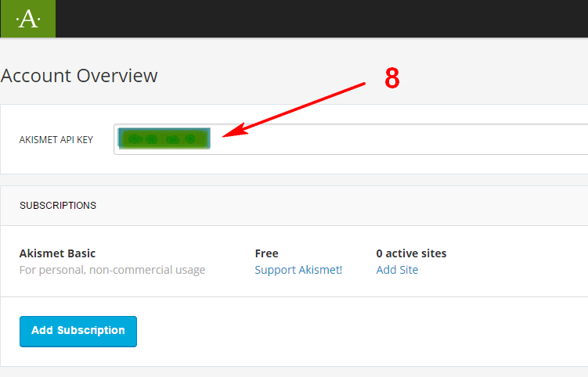Open the Support Akismet! link
588x377 pixels.
pos(298,270)
